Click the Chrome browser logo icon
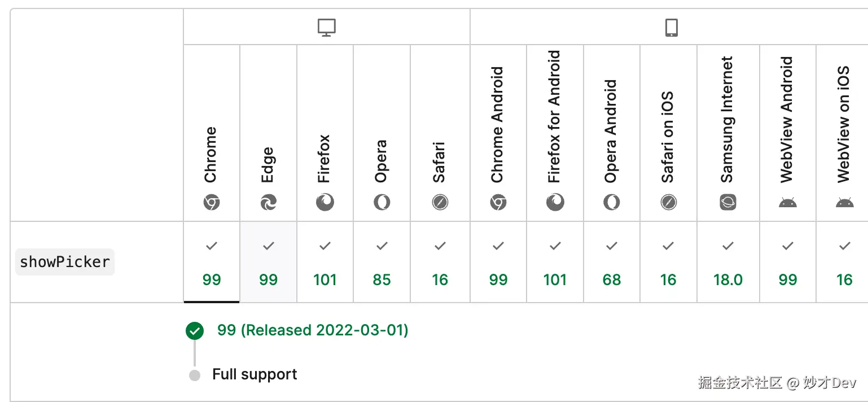This screenshot has height=402, width=868. click(212, 202)
